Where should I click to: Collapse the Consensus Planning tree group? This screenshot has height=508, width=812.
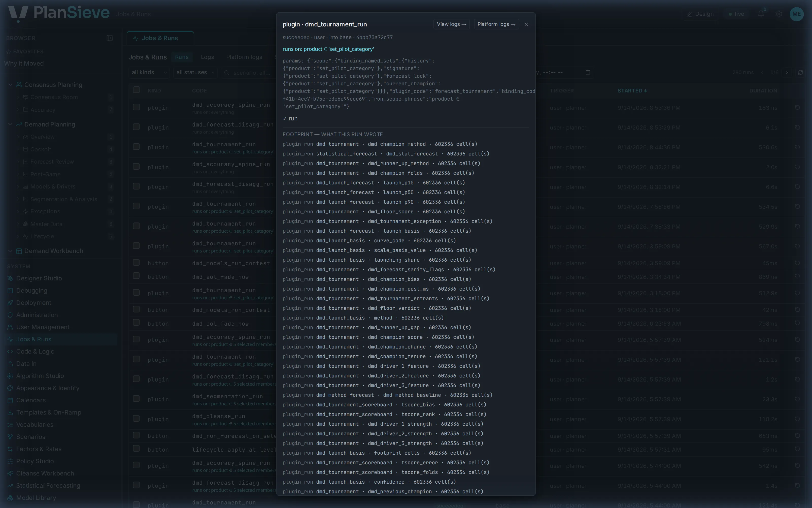click(x=10, y=85)
